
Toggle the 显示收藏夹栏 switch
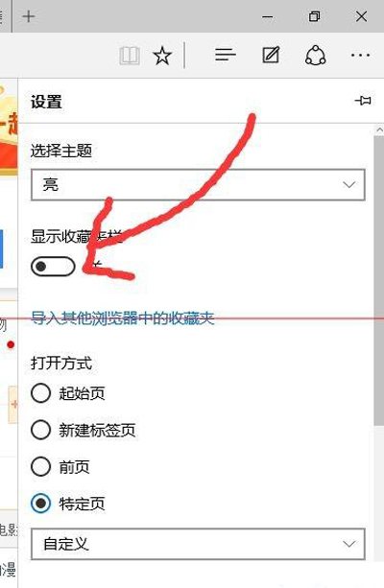click(x=53, y=267)
